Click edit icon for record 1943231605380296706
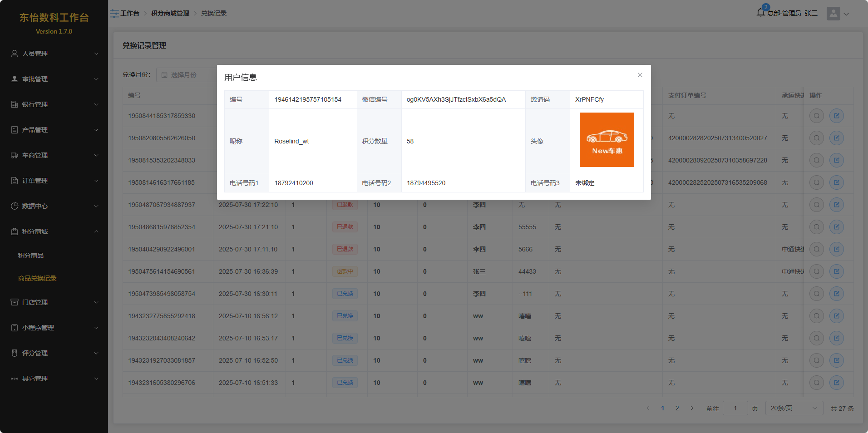868x433 pixels. point(836,383)
